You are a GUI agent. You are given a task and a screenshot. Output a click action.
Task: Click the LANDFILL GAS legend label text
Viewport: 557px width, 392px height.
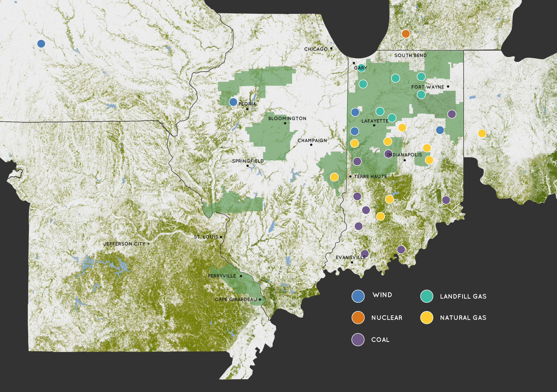[463, 296]
